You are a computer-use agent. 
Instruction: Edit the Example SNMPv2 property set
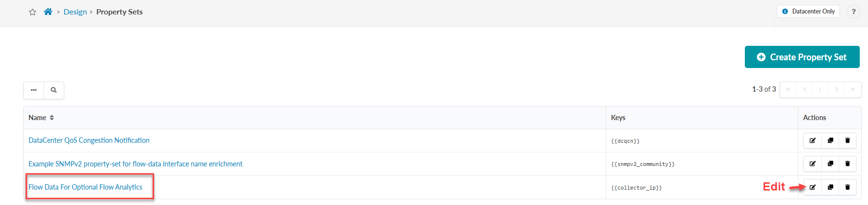tap(812, 164)
